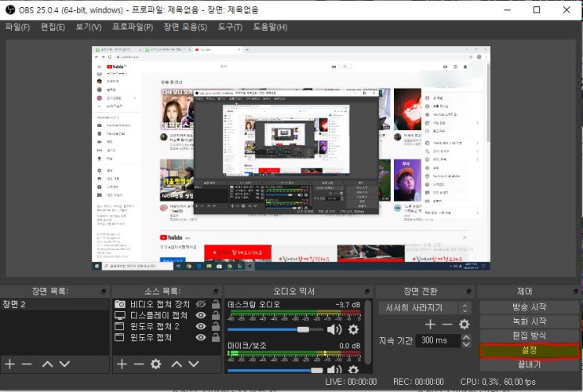Toggle lock on 디스플레이 캡쳐
Viewport: 583px width, 392px height.
pyautogui.click(x=216, y=315)
